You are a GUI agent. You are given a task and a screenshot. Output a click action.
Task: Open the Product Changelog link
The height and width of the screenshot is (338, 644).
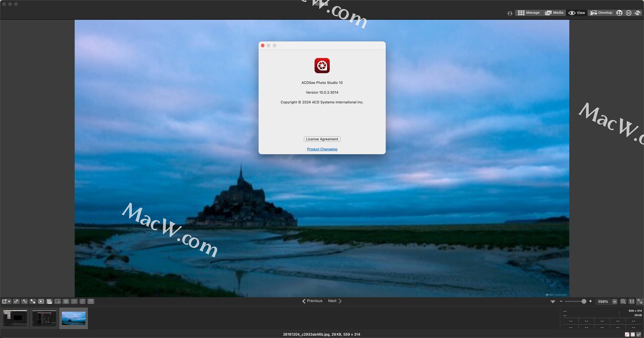point(322,149)
